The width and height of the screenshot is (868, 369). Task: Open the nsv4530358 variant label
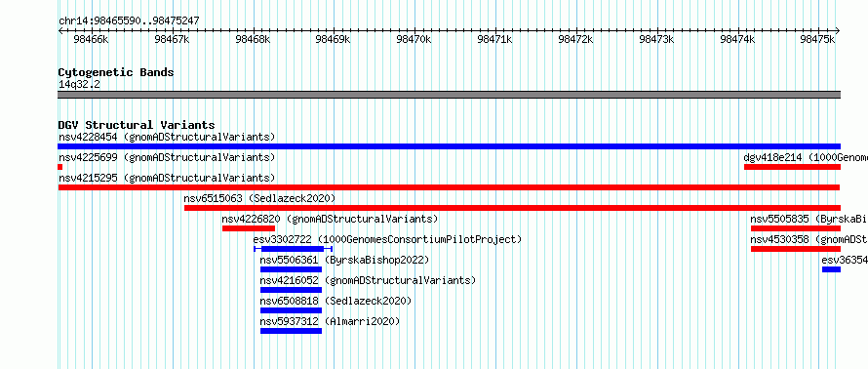pos(809,239)
